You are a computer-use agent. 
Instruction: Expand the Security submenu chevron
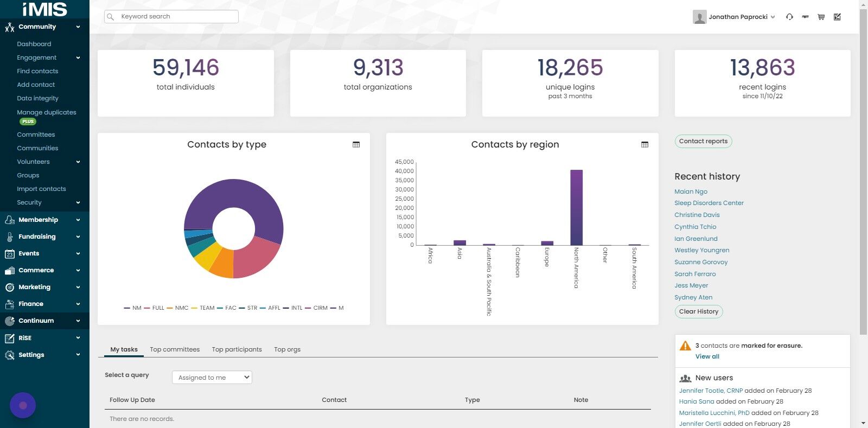pyautogui.click(x=78, y=202)
